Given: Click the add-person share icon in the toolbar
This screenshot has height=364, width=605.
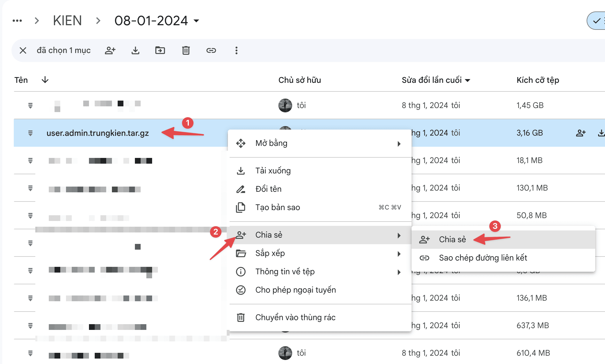Looking at the screenshot, I should [110, 50].
